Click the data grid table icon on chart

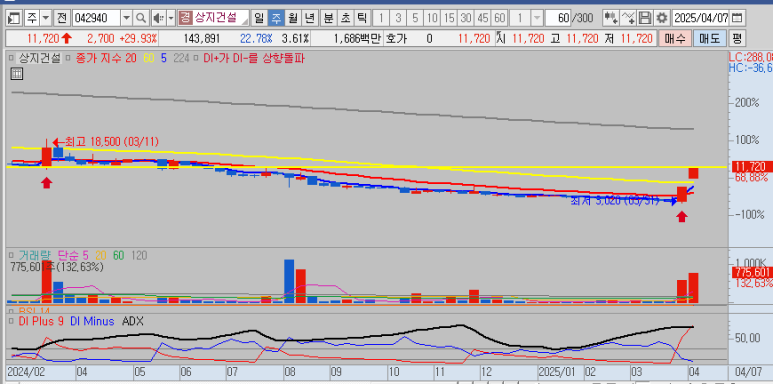[x=16, y=74]
